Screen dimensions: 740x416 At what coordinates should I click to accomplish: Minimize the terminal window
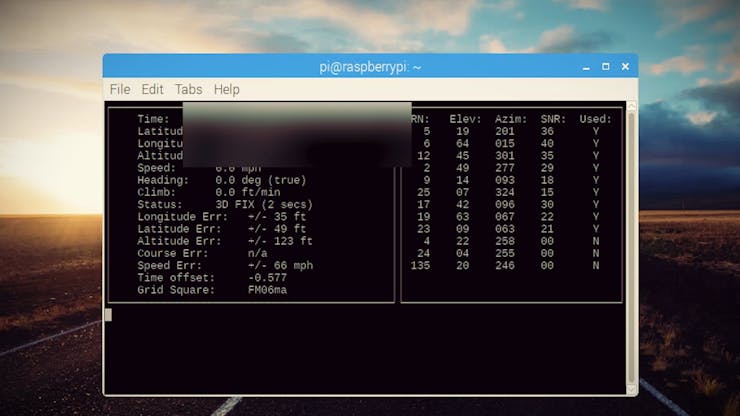click(x=586, y=67)
